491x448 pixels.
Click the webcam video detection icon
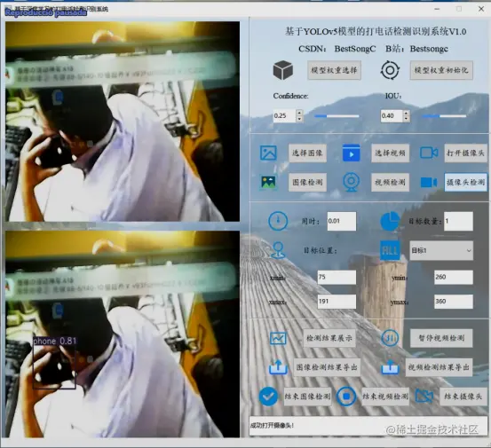pyautogui.click(x=351, y=182)
